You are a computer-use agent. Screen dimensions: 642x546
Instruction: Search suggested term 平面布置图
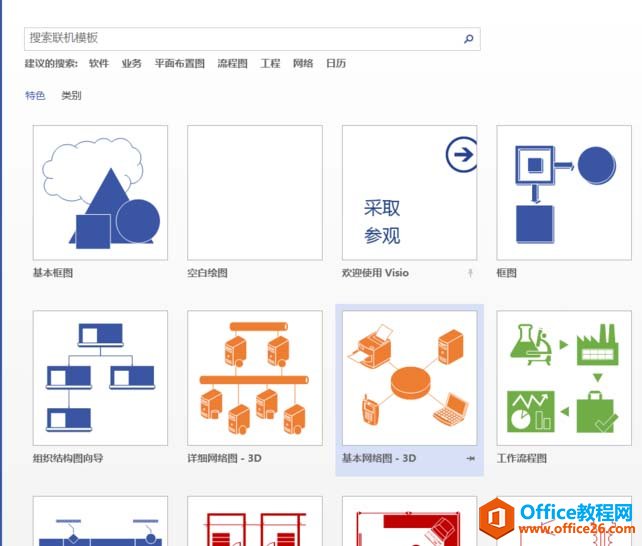coord(179,63)
